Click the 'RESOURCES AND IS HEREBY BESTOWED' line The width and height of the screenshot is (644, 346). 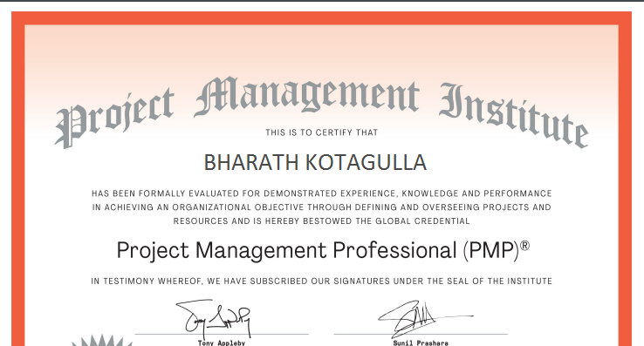click(322, 221)
